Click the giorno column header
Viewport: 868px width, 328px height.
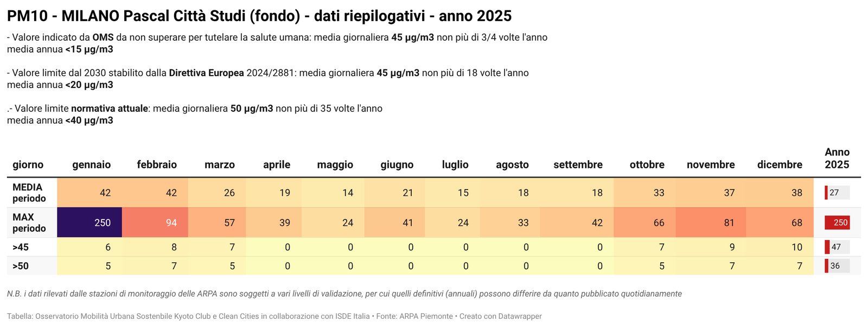[28, 165]
